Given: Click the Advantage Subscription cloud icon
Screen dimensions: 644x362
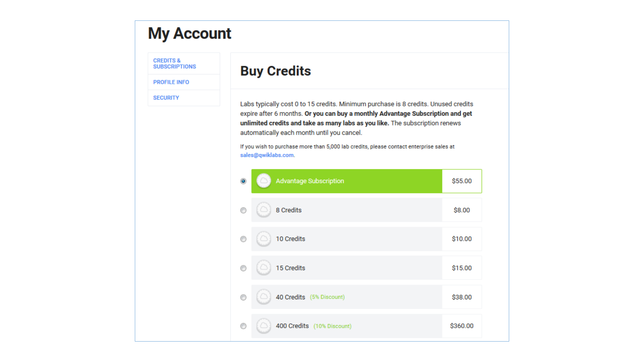Looking at the screenshot, I should [264, 181].
